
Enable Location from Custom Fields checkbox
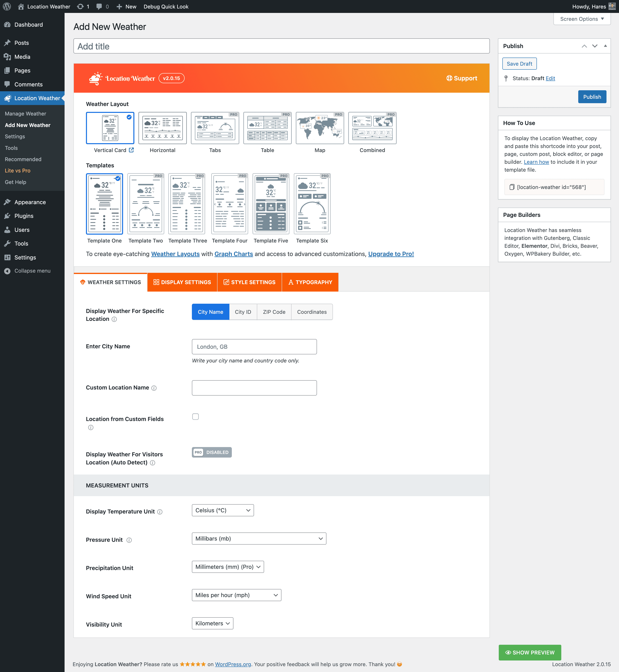pyautogui.click(x=195, y=417)
